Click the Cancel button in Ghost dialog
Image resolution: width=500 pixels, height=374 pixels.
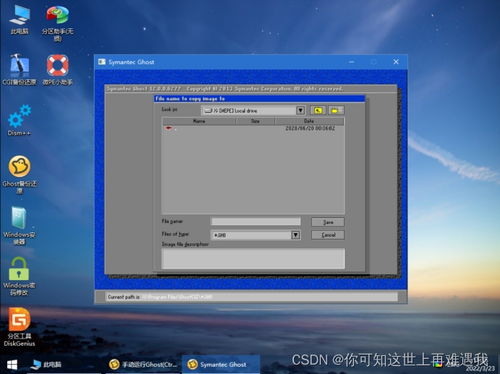pos(328,235)
